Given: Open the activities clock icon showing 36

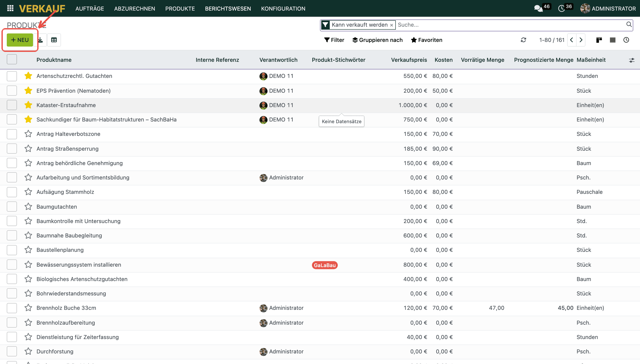Looking at the screenshot, I should click(561, 8).
